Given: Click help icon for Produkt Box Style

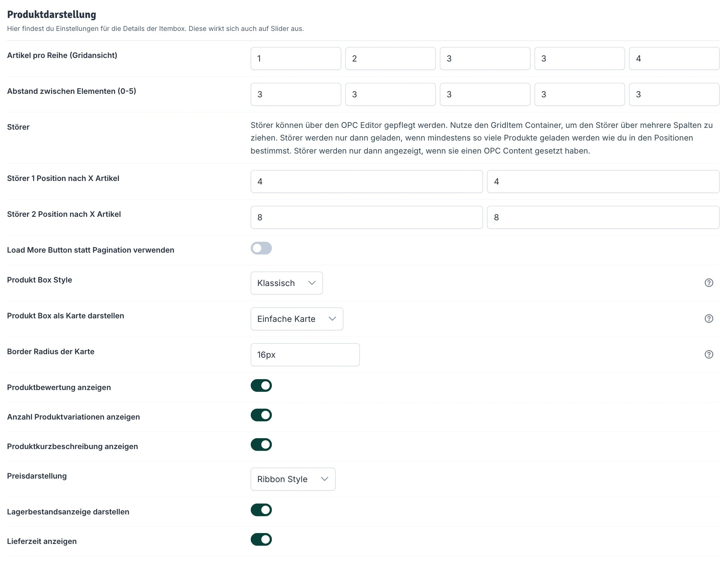Looking at the screenshot, I should [x=709, y=283].
